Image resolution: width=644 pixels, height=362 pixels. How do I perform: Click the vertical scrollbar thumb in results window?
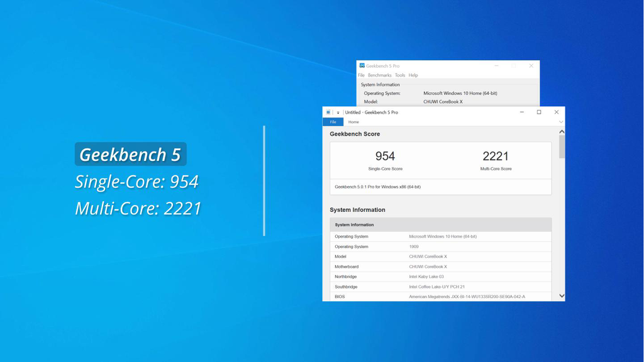coord(562,146)
